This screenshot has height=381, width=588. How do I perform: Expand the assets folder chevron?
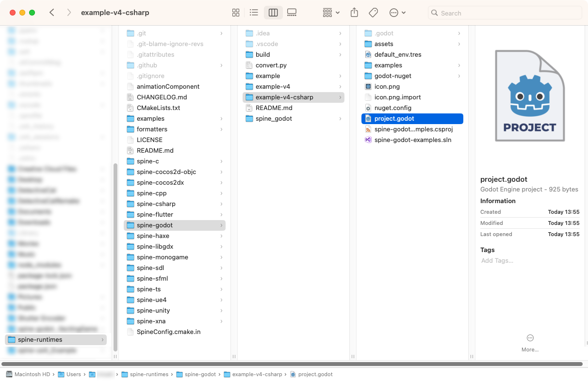pos(459,44)
